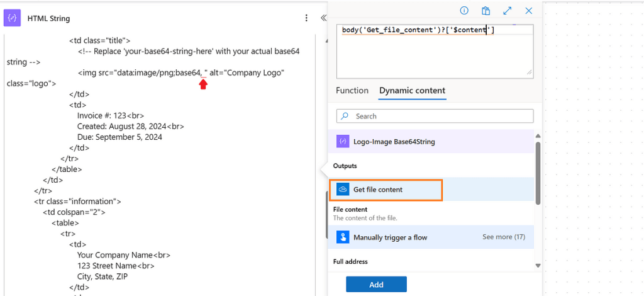Click the 'class="logo">' line
Image resolution: width=644 pixels, height=296 pixels.
(x=31, y=84)
